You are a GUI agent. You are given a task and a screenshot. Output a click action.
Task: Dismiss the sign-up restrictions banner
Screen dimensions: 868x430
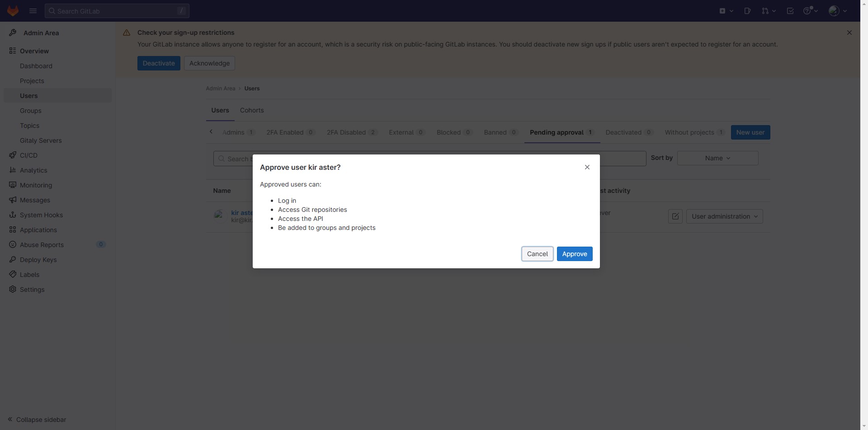coord(849,33)
